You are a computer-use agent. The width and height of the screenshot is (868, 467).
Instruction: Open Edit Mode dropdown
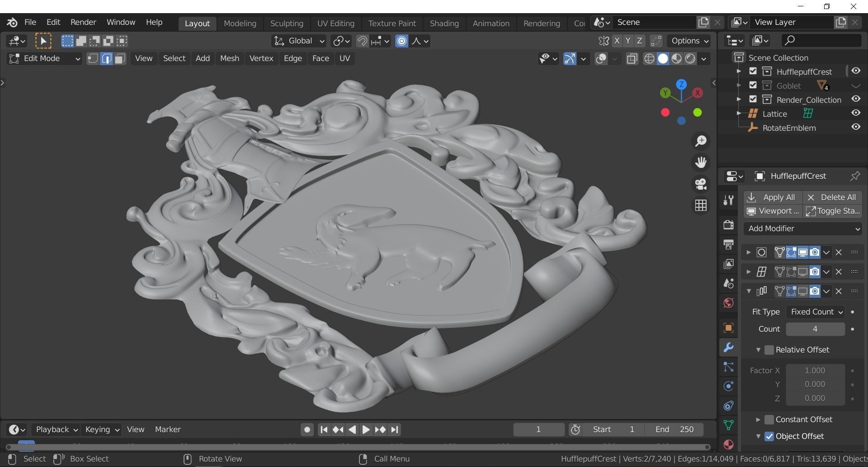coord(44,59)
